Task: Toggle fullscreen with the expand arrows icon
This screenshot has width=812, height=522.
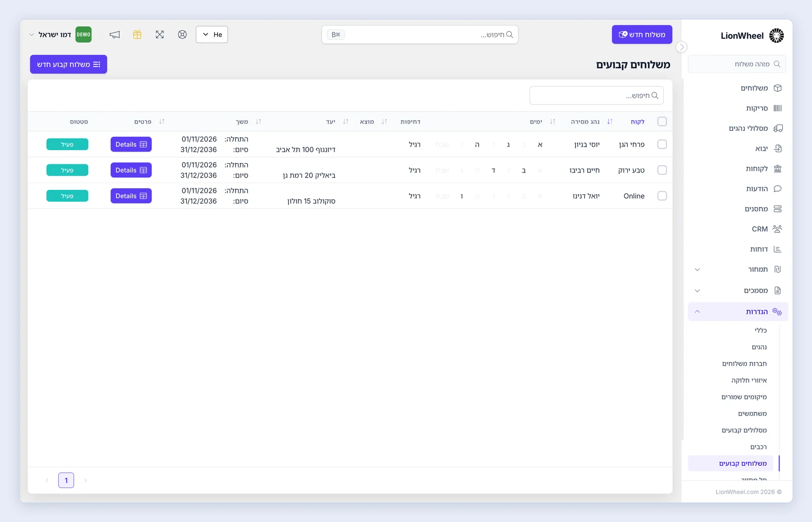Action: (160, 34)
